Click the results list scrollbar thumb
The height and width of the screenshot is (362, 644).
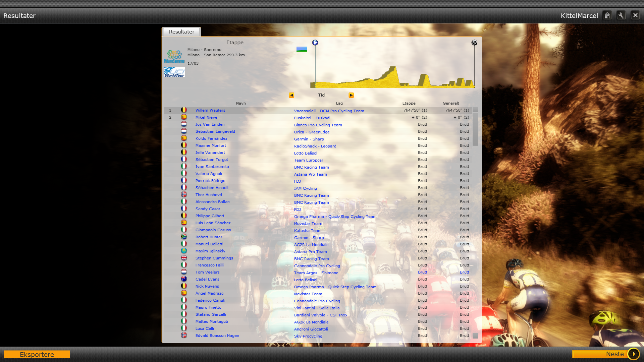pos(475,129)
